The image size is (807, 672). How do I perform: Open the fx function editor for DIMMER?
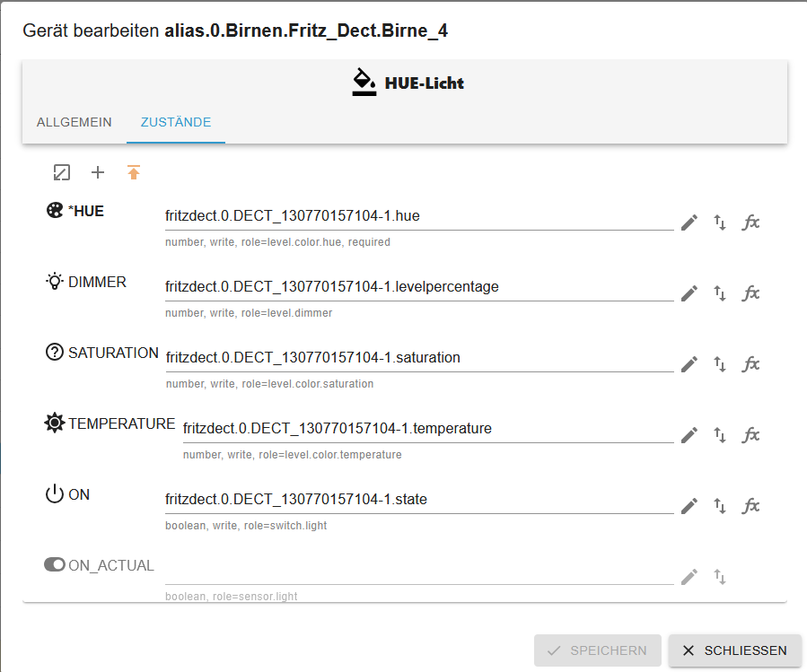[x=750, y=293]
